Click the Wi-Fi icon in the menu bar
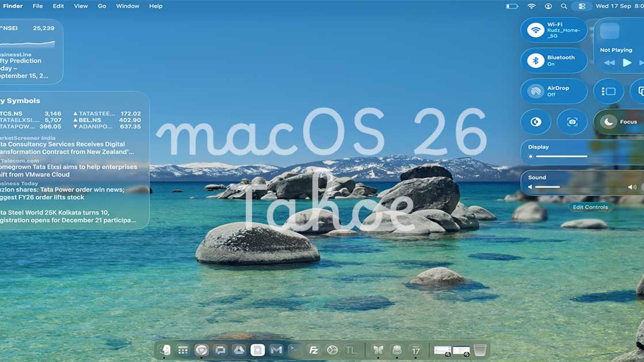644x362 pixels. click(x=531, y=6)
